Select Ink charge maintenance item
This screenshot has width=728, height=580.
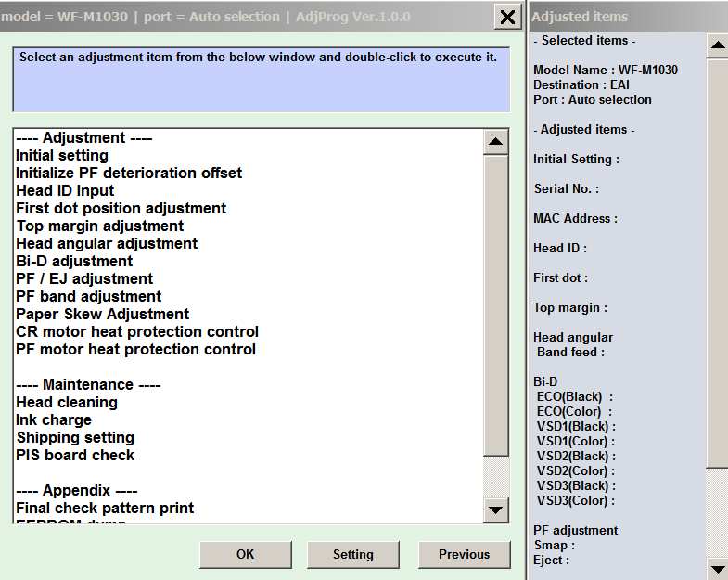tap(54, 420)
